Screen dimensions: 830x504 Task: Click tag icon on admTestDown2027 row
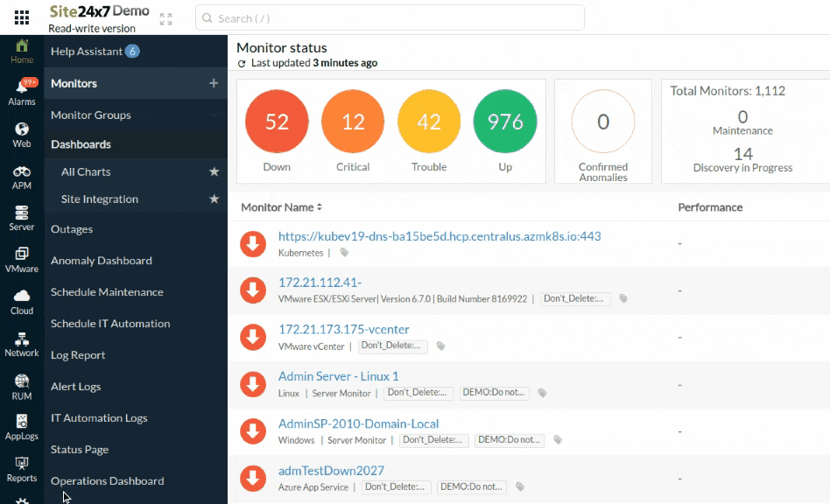click(x=520, y=486)
